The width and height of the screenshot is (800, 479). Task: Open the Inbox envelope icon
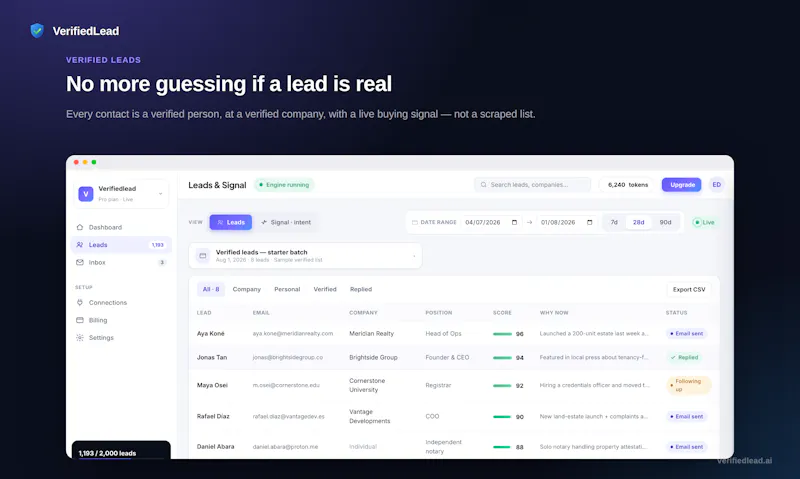[80, 262]
